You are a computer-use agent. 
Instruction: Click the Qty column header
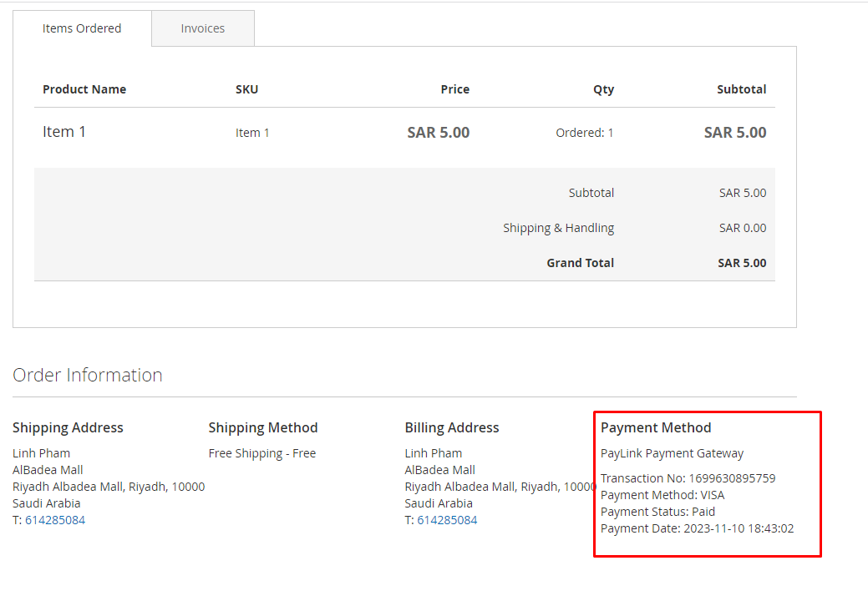603,89
